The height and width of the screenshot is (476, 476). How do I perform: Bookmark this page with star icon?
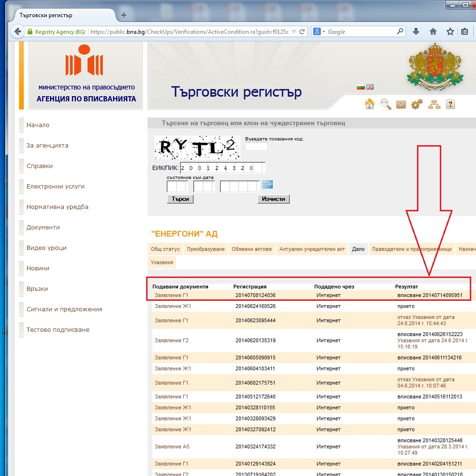click(x=450, y=32)
